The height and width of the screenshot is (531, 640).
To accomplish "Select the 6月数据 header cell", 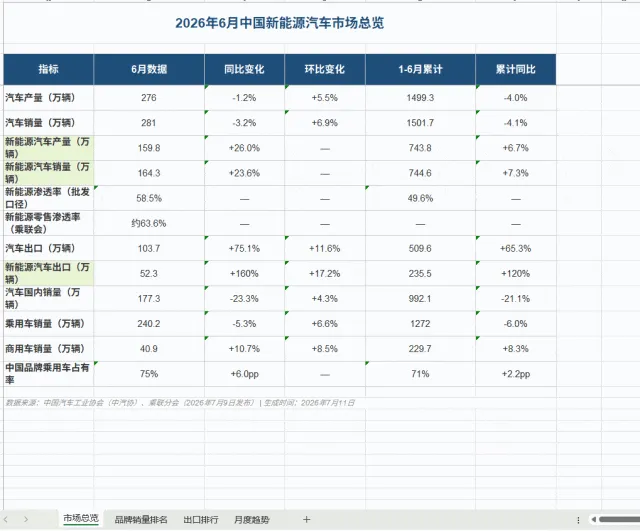I will point(149,69).
